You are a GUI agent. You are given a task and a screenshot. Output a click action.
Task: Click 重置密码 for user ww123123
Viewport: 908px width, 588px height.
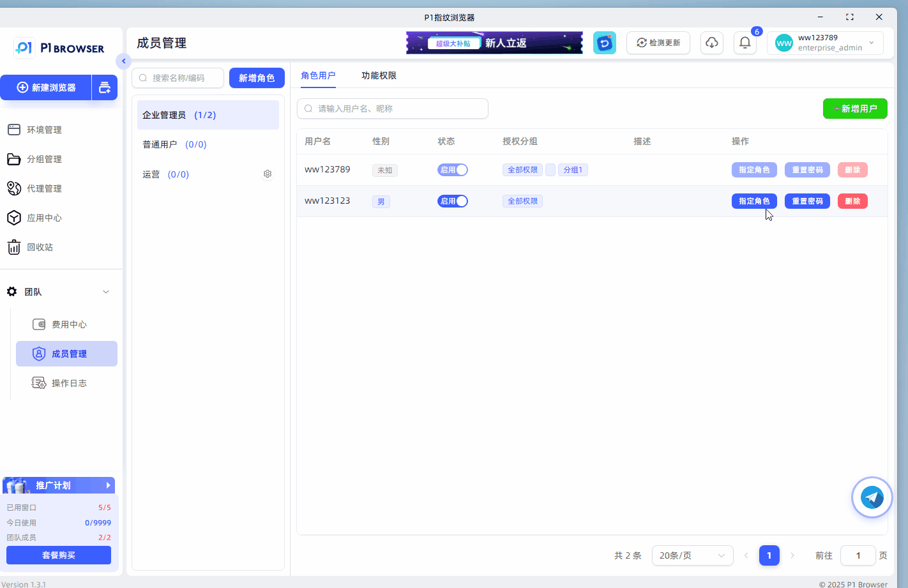[x=807, y=201]
